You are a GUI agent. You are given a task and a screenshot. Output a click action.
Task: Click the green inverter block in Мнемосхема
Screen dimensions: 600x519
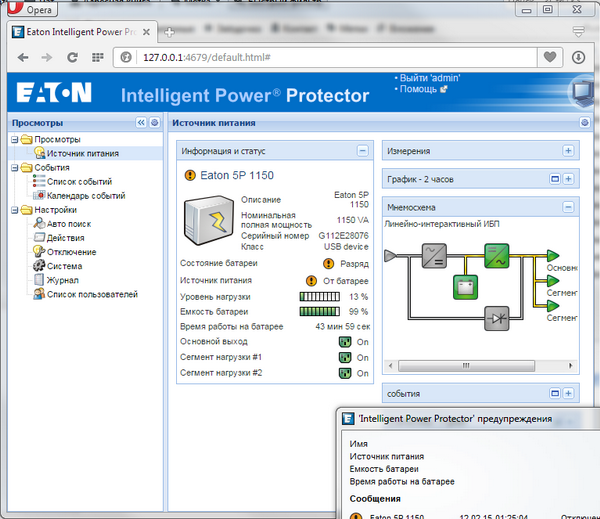497,256
